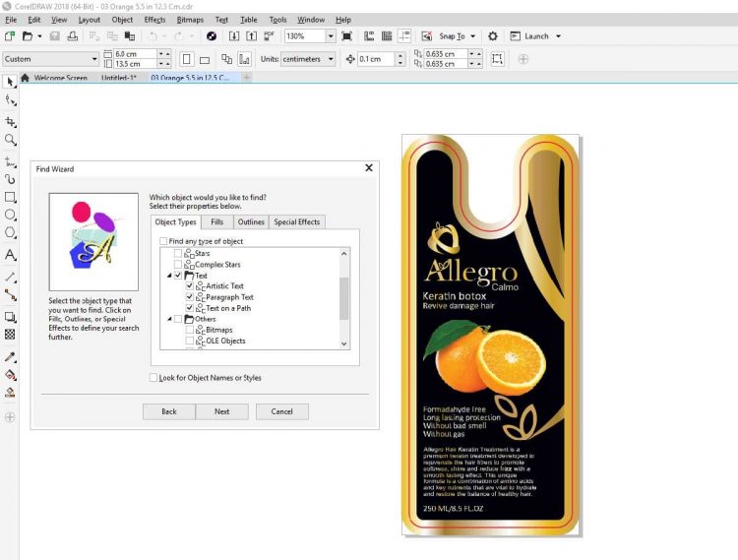Open the Effects menu
Image resolution: width=738 pixels, height=560 pixels.
(154, 20)
